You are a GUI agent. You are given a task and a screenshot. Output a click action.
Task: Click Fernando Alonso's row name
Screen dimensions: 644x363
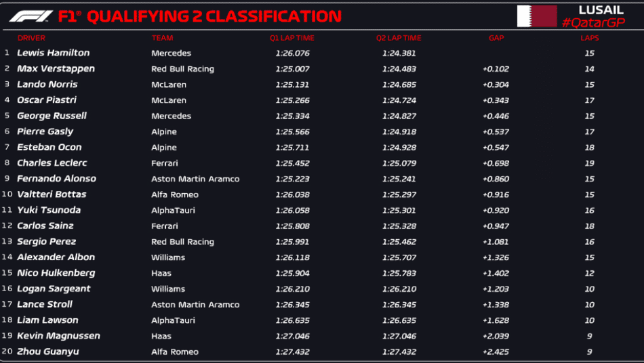(57, 179)
